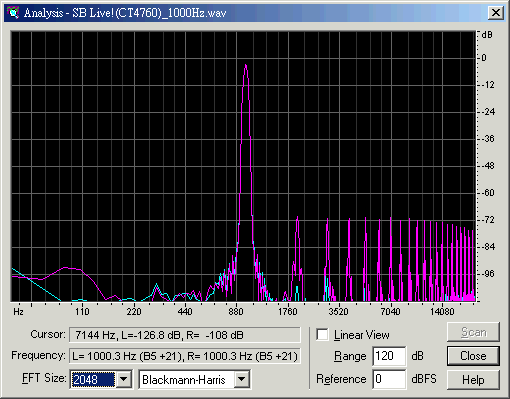Click the 7040 Hz axis label
This screenshot has height=399, width=510.
coord(390,312)
